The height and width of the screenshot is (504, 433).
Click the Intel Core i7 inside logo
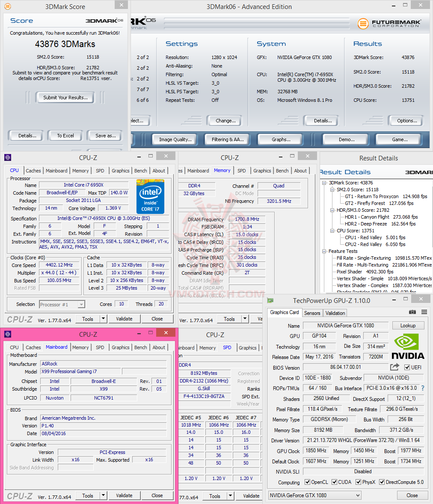150,197
